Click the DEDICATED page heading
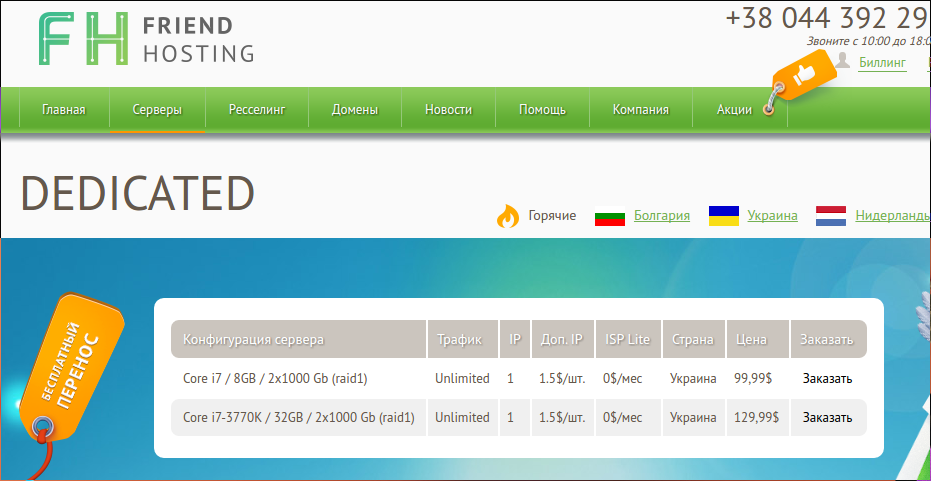Image resolution: width=931 pixels, height=481 pixels. 138,194
